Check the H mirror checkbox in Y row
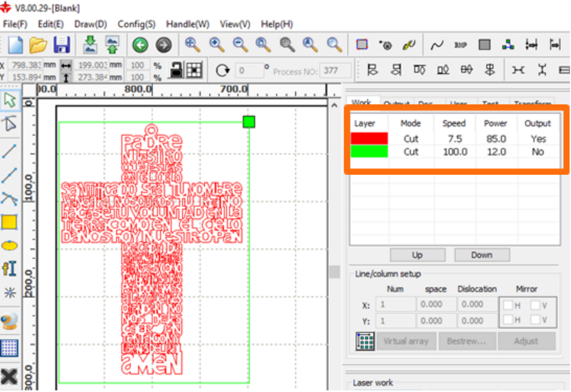Screen dimensions: 571x392 tap(508, 319)
